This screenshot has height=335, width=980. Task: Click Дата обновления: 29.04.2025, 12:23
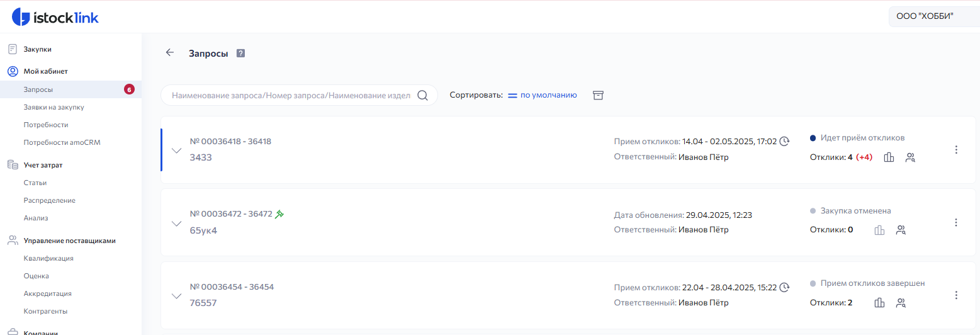pos(683,215)
